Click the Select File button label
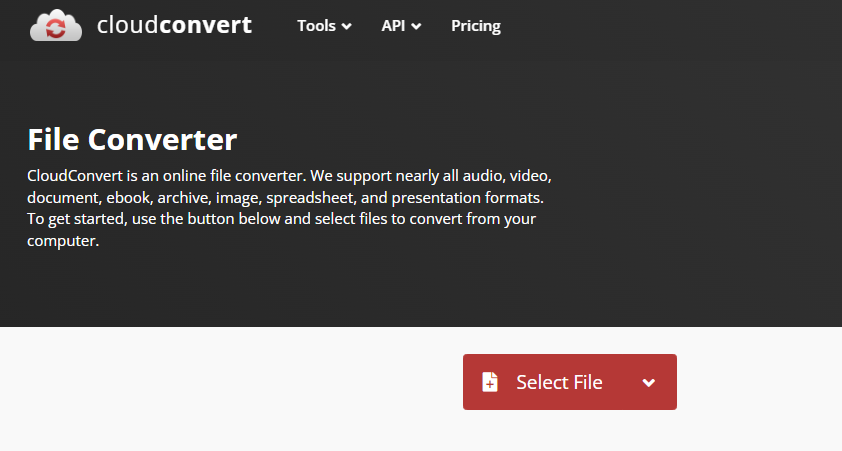Image resolution: width=842 pixels, height=451 pixels. pos(559,382)
